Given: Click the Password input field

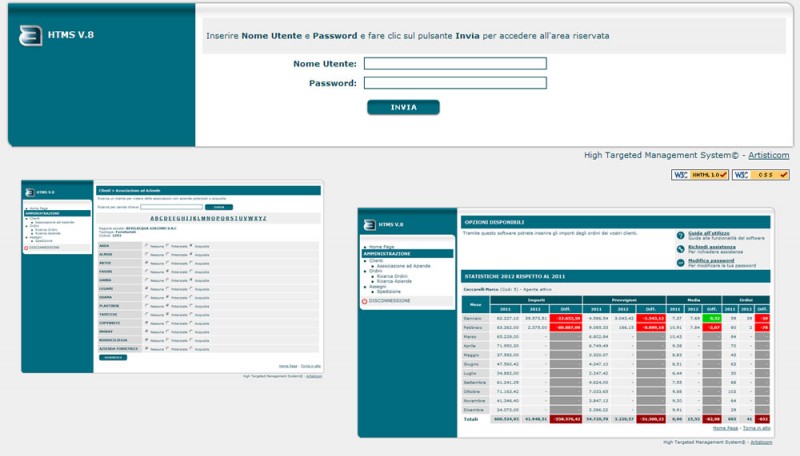Looking at the screenshot, I should pyautogui.click(x=454, y=83).
